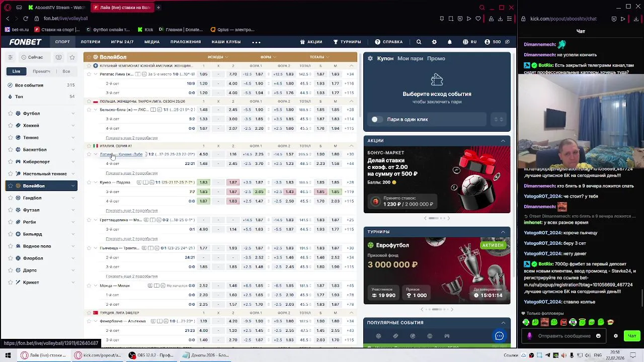Open Турниры with trophy icon

(347, 42)
